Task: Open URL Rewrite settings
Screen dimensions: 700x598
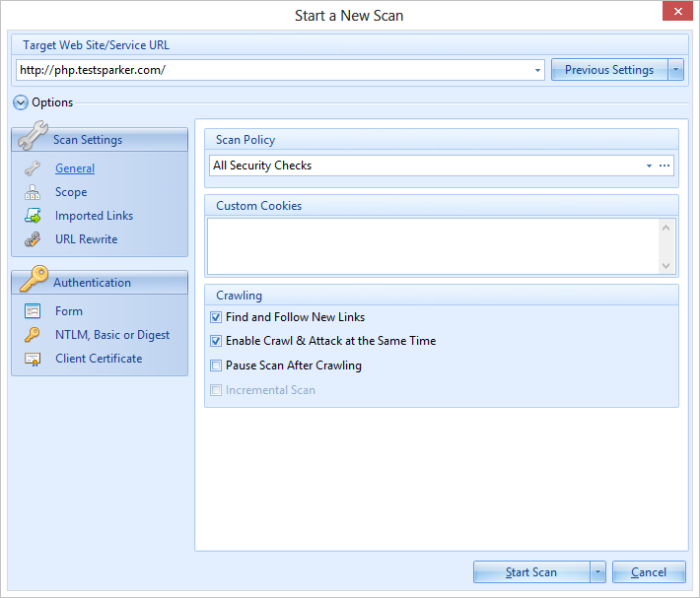Action: [x=86, y=239]
